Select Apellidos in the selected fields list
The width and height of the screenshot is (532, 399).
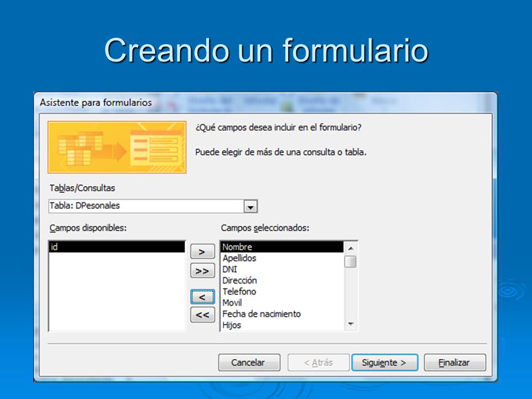coord(282,258)
